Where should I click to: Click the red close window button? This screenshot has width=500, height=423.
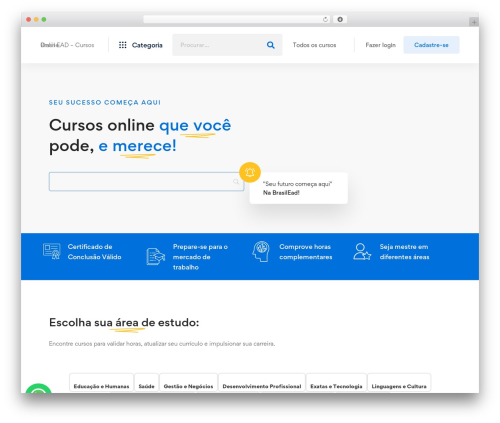pyautogui.click(x=29, y=20)
